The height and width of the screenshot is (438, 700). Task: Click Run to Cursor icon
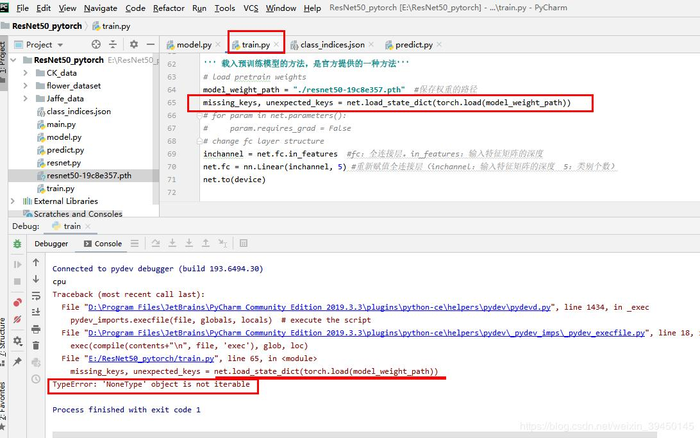click(x=222, y=243)
